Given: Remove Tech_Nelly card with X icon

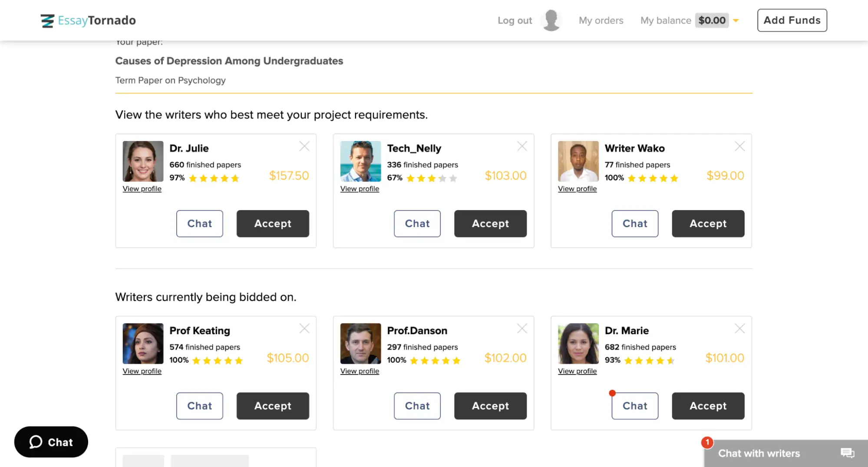Looking at the screenshot, I should [x=522, y=146].
